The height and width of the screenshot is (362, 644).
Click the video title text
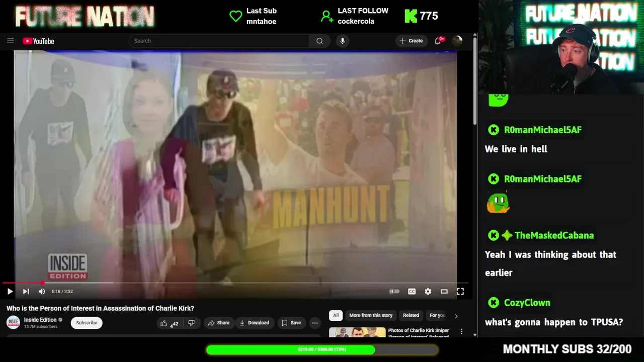(100, 308)
